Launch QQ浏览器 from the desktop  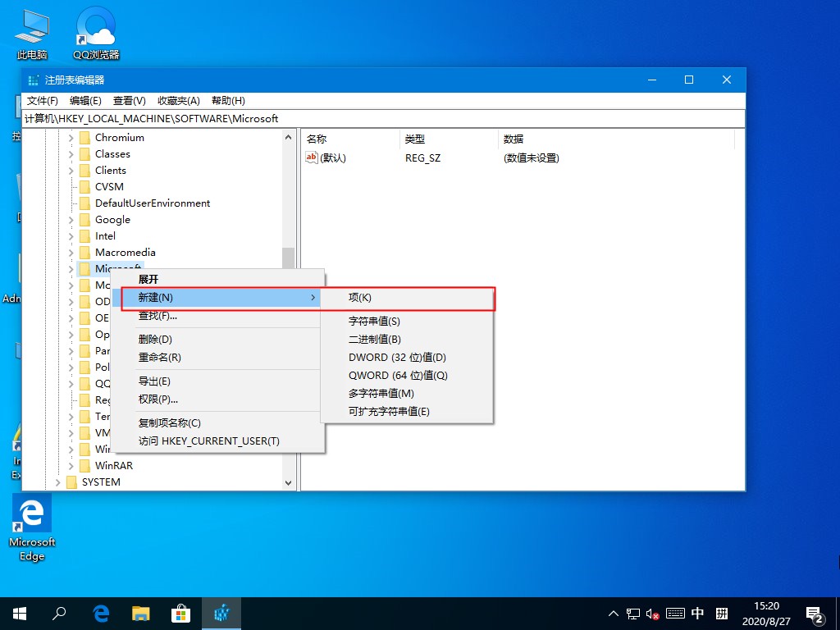coord(94,31)
